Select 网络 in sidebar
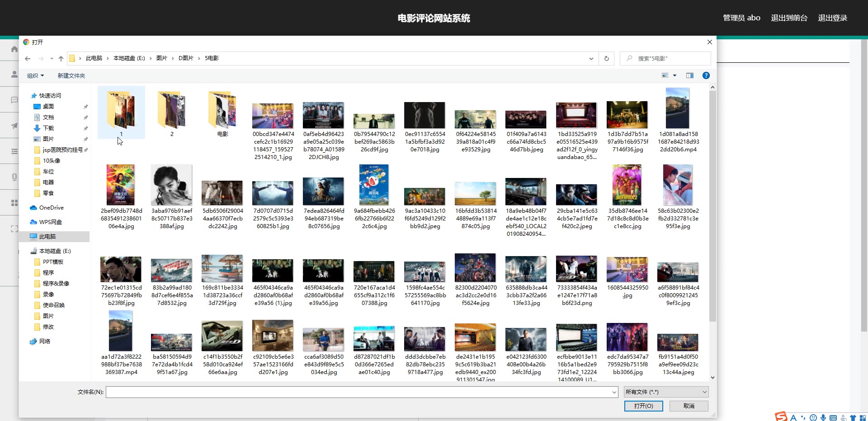 pos(44,341)
